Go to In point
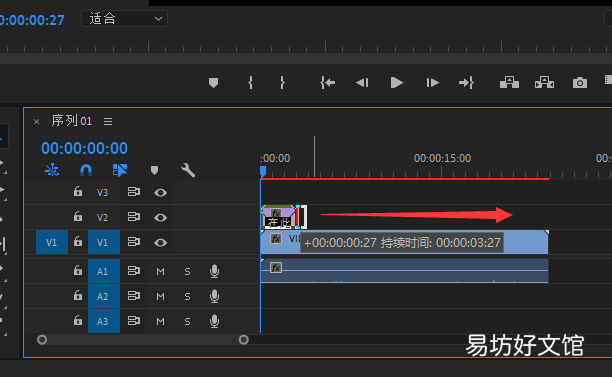 tap(327, 83)
